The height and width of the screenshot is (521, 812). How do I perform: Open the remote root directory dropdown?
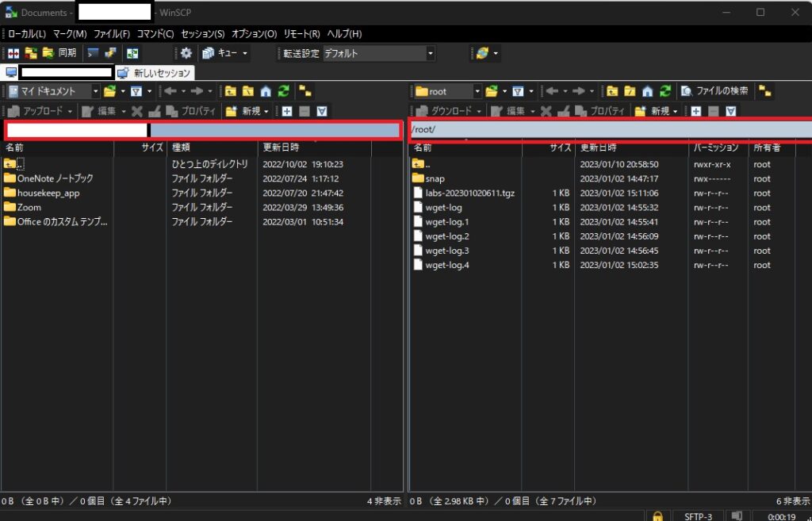477,91
